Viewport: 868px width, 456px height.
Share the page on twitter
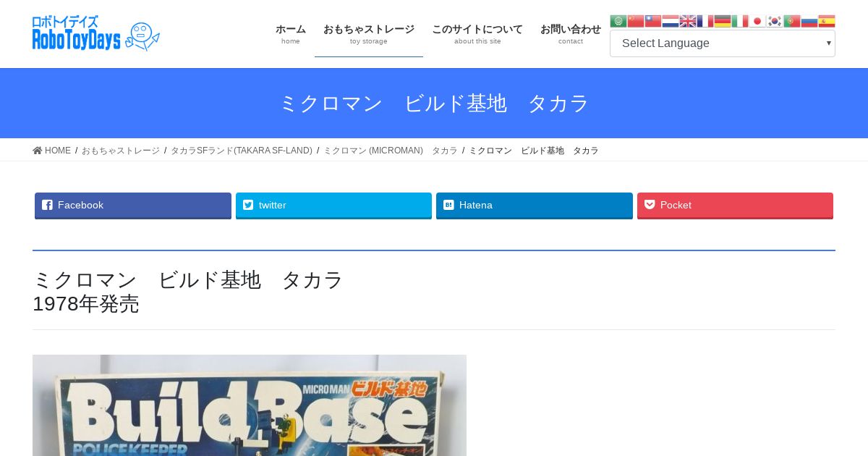(x=333, y=206)
